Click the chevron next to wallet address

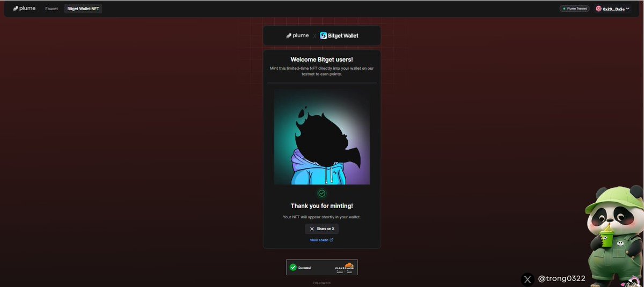click(x=628, y=9)
